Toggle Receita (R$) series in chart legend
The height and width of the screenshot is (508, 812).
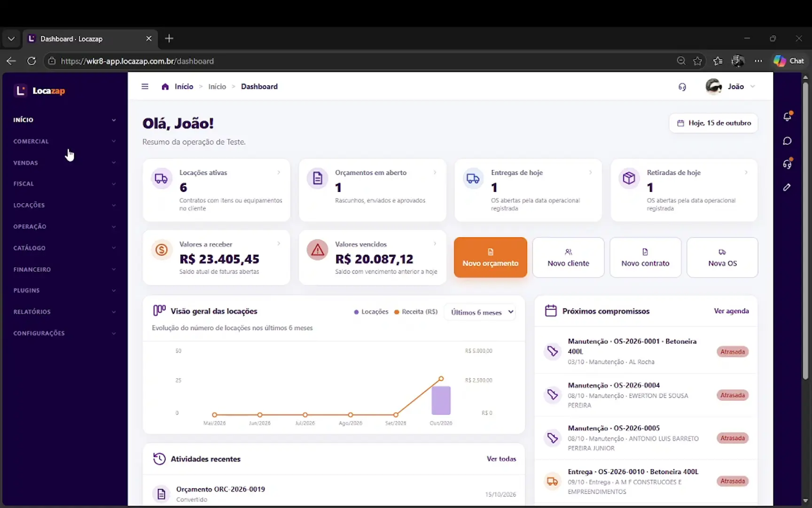pyautogui.click(x=416, y=312)
